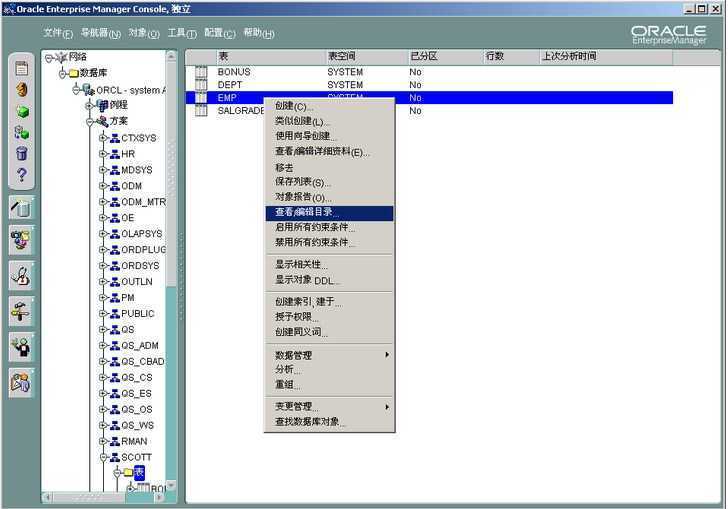Choose 授予权限 in context menu
Viewport: 728px width, 509px height.
[x=329, y=317]
